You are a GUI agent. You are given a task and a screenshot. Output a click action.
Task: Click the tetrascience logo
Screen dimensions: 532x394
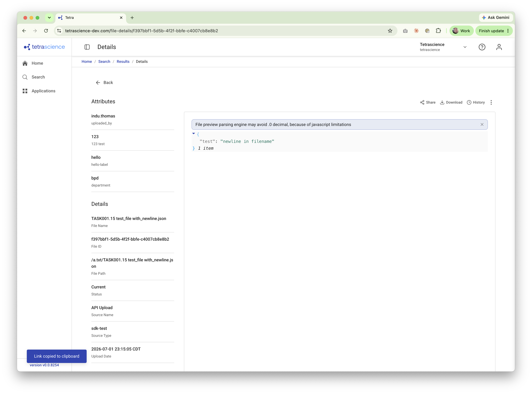(x=44, y=47)
